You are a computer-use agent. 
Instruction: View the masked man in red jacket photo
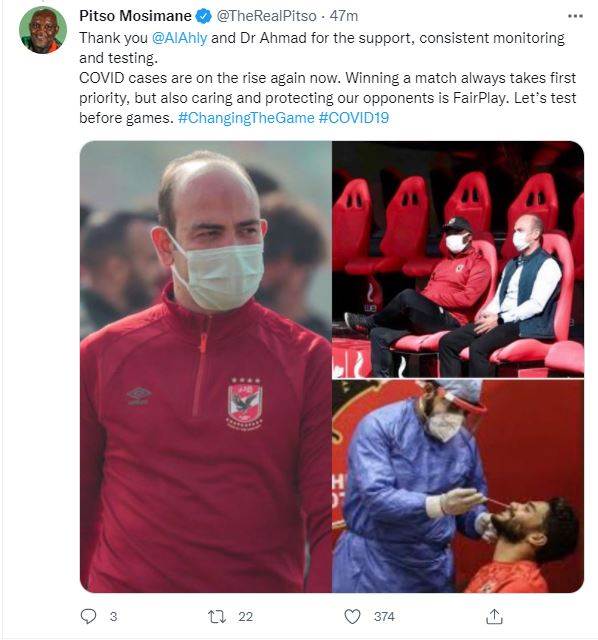pyautogui.click(x=206, y=367)
